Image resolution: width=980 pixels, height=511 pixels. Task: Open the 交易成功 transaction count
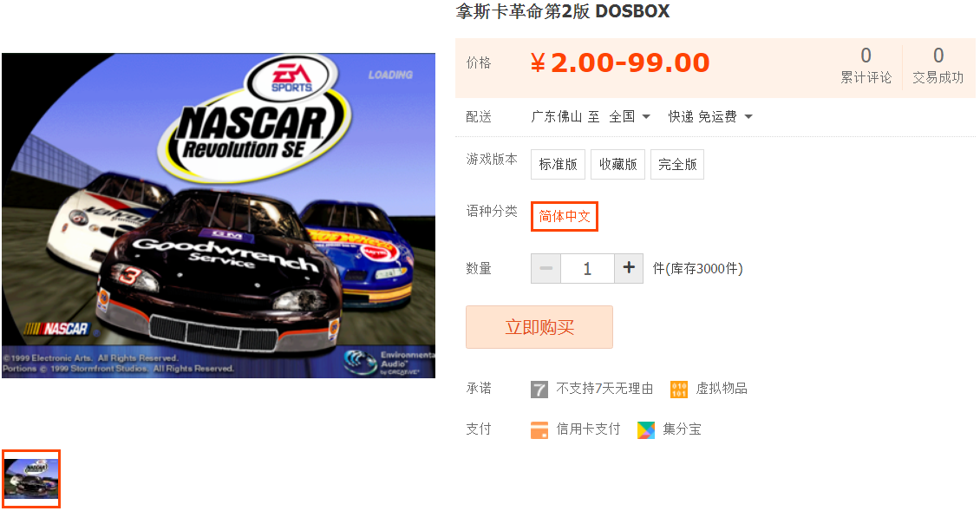[x=938, y=66]
